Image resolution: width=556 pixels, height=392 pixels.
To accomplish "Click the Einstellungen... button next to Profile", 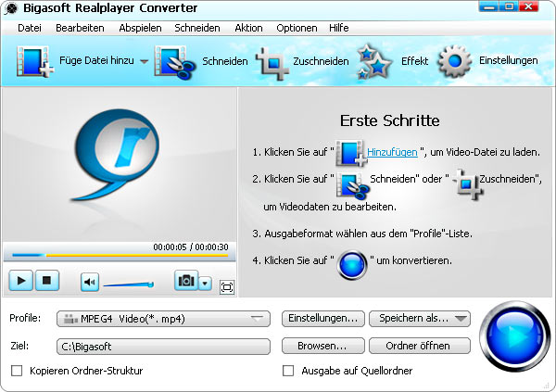I will (323, 318).
